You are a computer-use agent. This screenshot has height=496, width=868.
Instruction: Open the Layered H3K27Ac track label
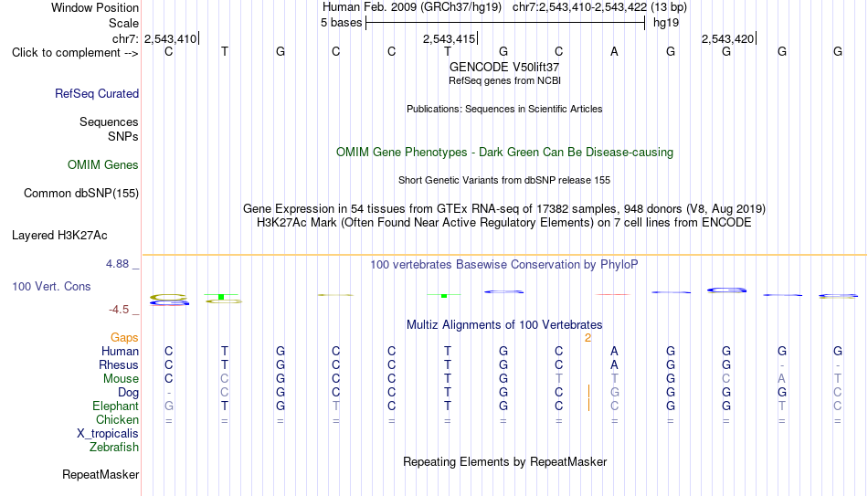(x=59, y=236)
